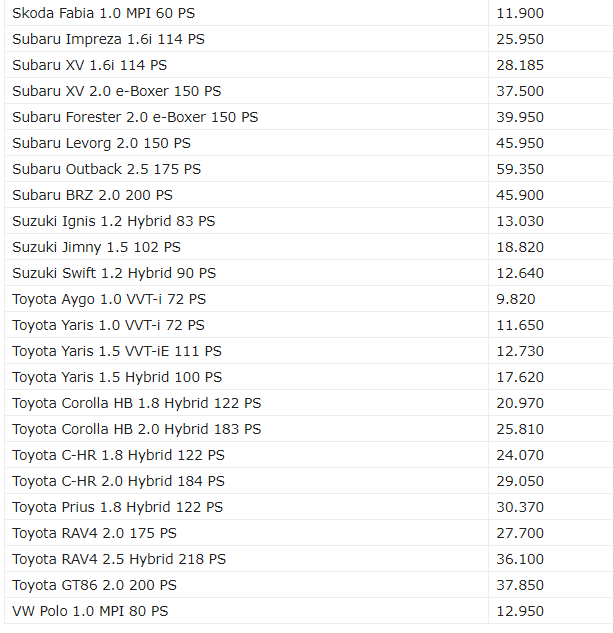Viewport: 613px width, 633px height.
Task: Select the Subaru Levorg 2.0 150 PS entry
Action: (101, 143)
